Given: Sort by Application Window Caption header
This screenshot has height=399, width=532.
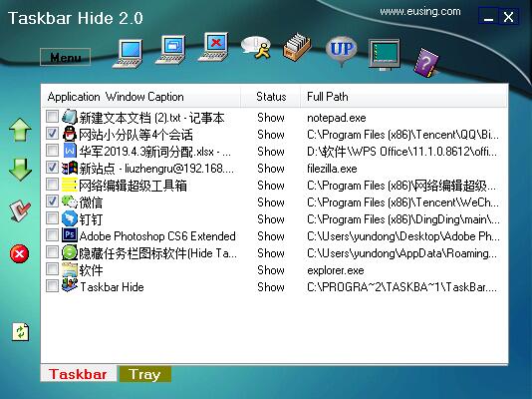Looking at the screenshot, I should point(141,97).
